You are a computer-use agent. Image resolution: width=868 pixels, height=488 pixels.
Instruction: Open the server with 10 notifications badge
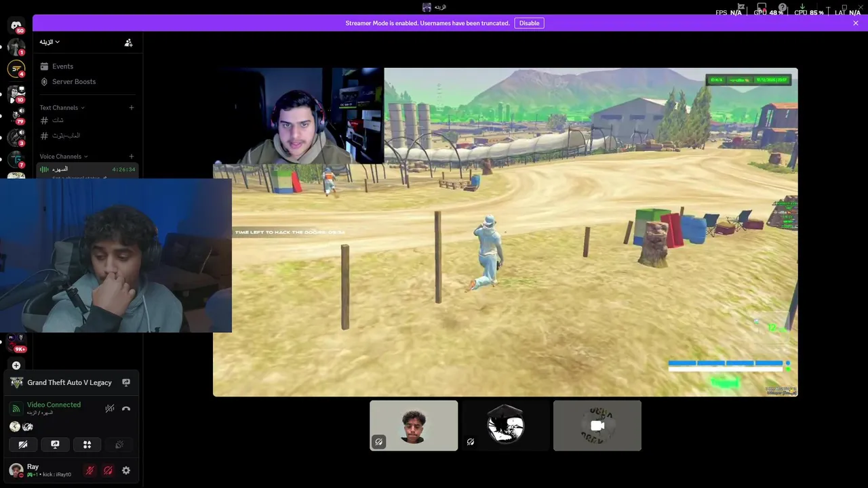[16, 94]
